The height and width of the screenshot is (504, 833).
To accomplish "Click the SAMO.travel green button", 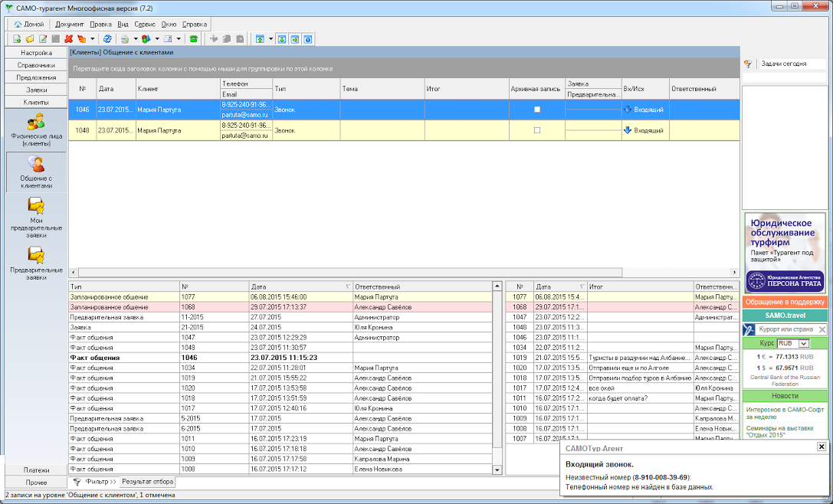I will point(785,316).
